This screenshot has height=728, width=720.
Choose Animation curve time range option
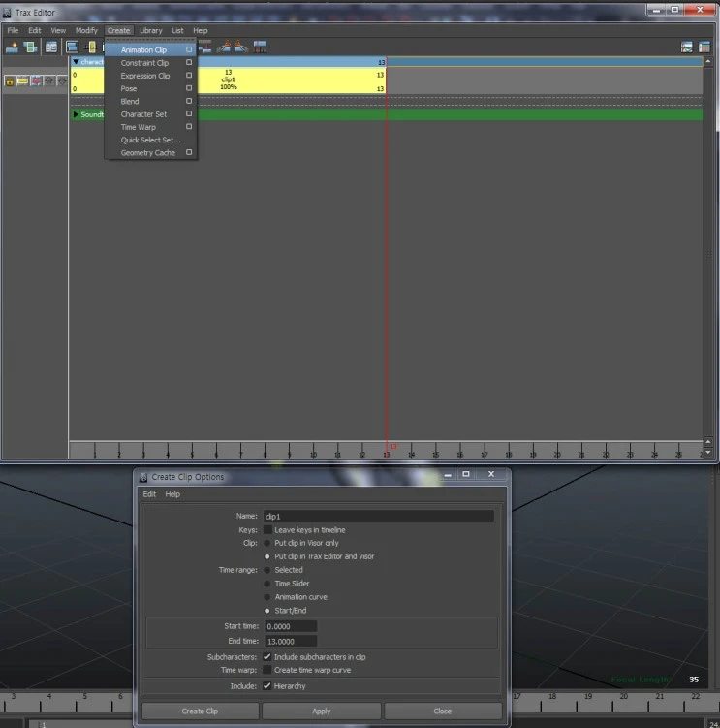[x=266, y=597]
